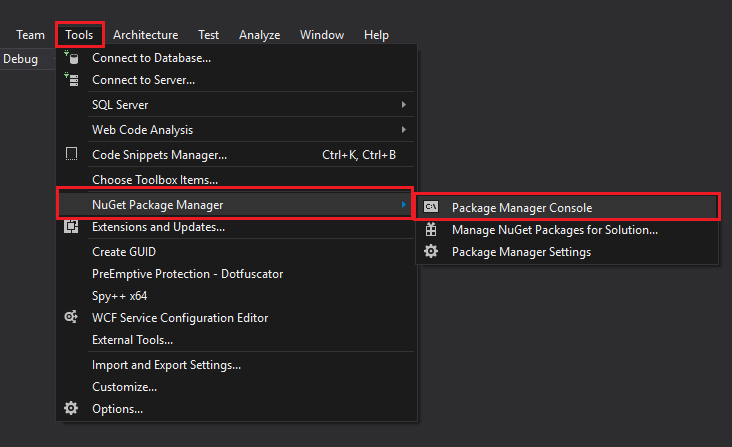The image size is (732, 447).
Task: Click the Code Snippets Manager icon
Action: coord(72,155)
